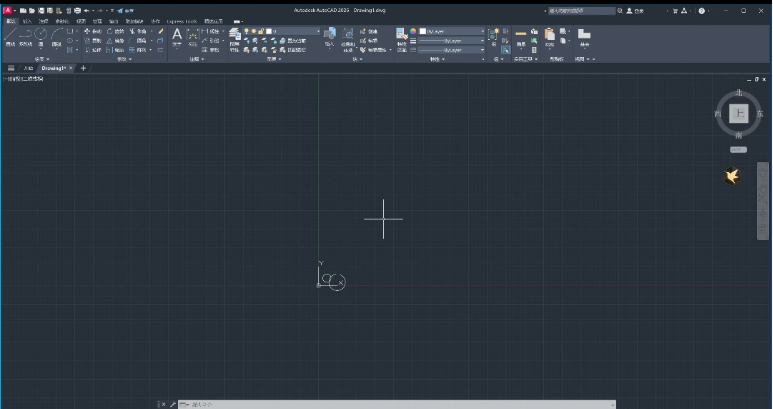Activate the Mirror tool
Screen dimensions: 773x409
click(x=116, y=40)
